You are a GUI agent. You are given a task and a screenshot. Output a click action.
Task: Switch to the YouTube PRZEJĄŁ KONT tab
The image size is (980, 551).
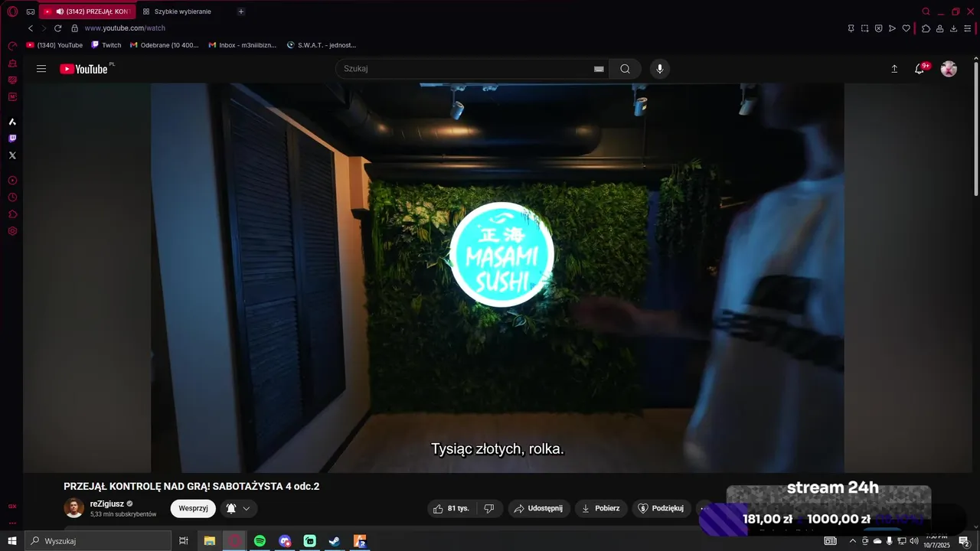click(x=87, y=11)
